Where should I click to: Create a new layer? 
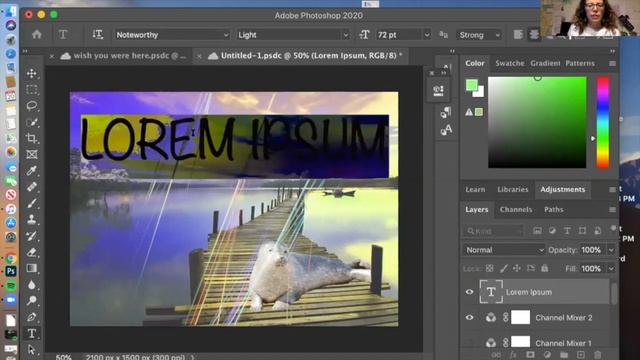click(x=581, y=355)
